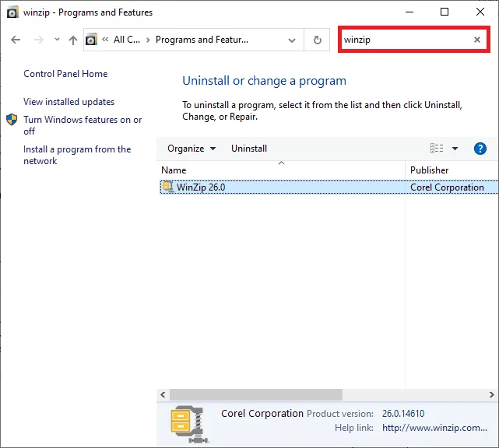This screenshot has width=499, height=448.
Task: Select the WinZip 26.0 entry
Action: [329, 187]
